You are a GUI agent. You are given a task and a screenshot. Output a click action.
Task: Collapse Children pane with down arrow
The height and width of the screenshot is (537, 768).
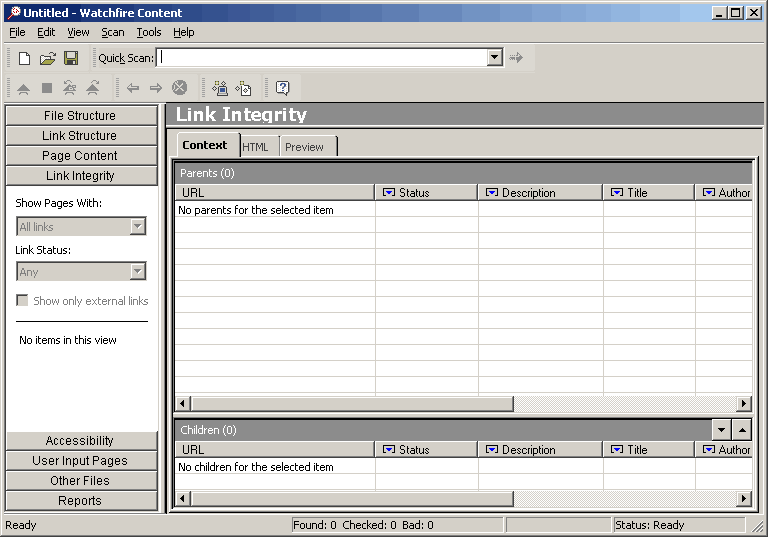click(721, 430)
